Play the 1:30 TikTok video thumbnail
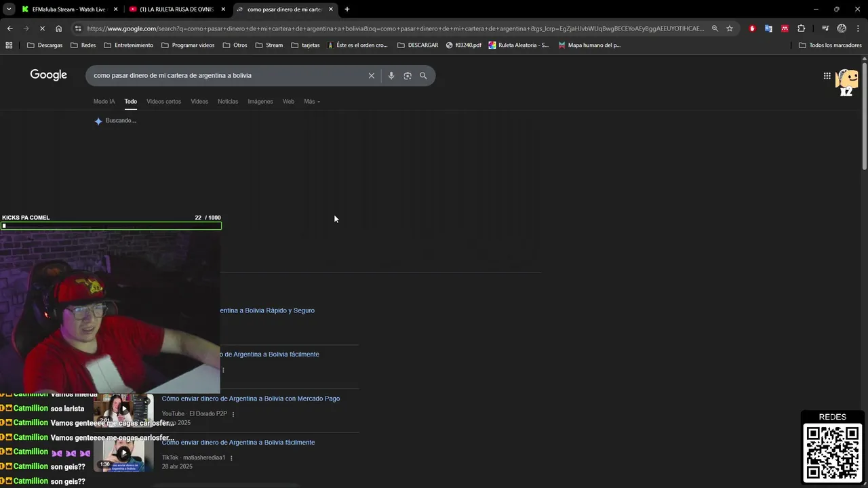Screen dimensions: 868x488 click(123, 453)
